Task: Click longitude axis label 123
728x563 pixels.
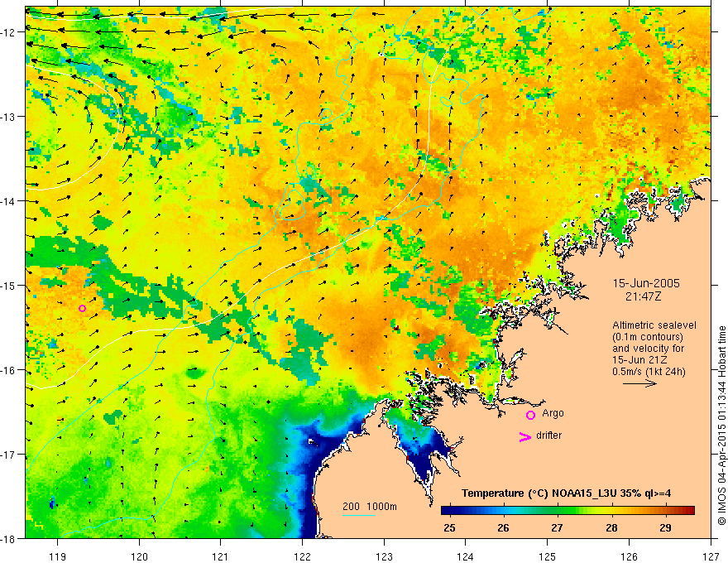Action: pyautogui.click(x=384, y=556)
